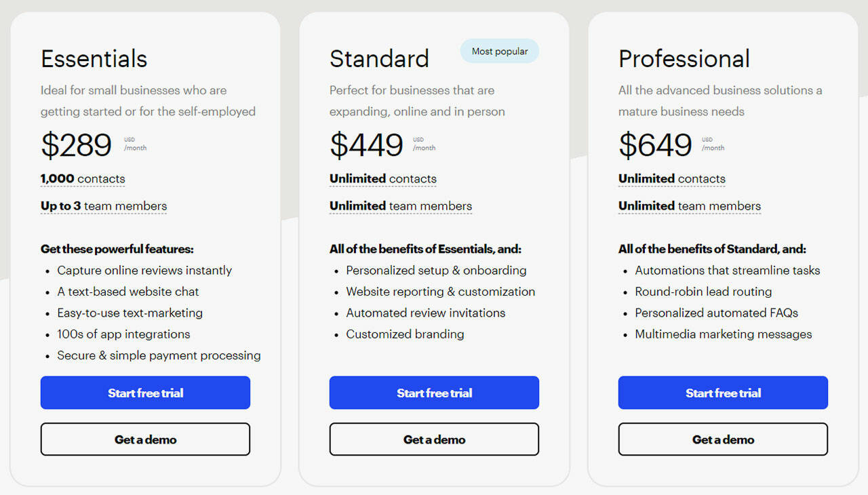Get a demo of Essentials plan
This screenshot has width=868, height=495.
coord(145,439)
